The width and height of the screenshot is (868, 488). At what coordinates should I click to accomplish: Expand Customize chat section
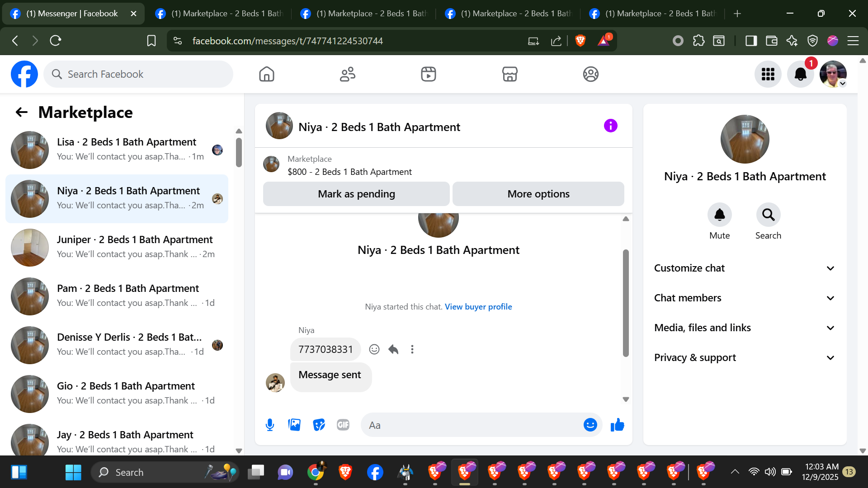(x=745, y=268)
